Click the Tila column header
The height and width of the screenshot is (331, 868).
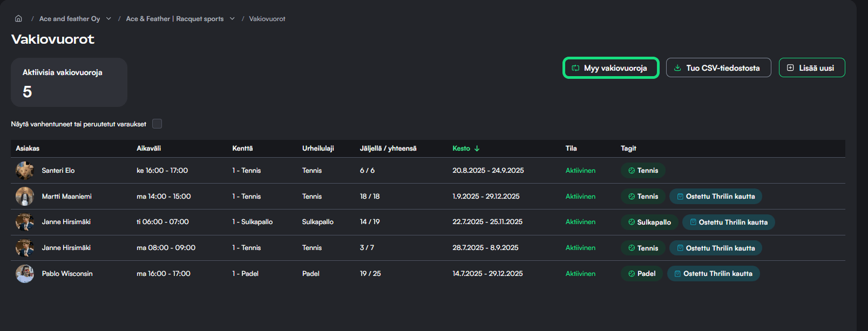[571, 148]
